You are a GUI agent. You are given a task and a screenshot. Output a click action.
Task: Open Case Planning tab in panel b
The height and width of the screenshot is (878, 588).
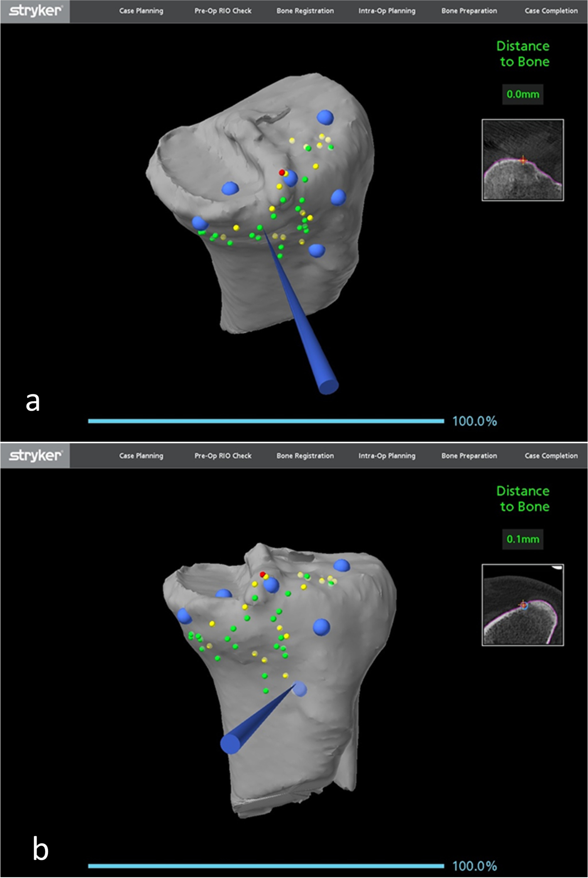click(141, 456)
